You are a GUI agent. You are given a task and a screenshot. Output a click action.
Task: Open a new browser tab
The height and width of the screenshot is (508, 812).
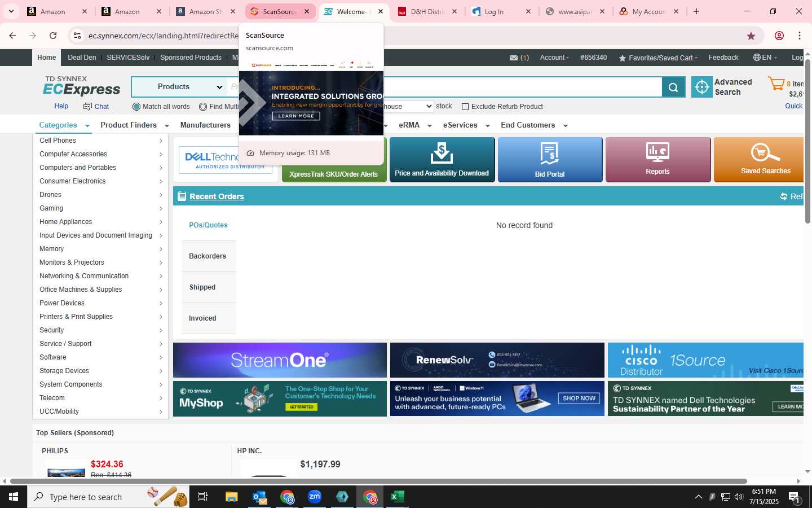click(x=696, y=11)
